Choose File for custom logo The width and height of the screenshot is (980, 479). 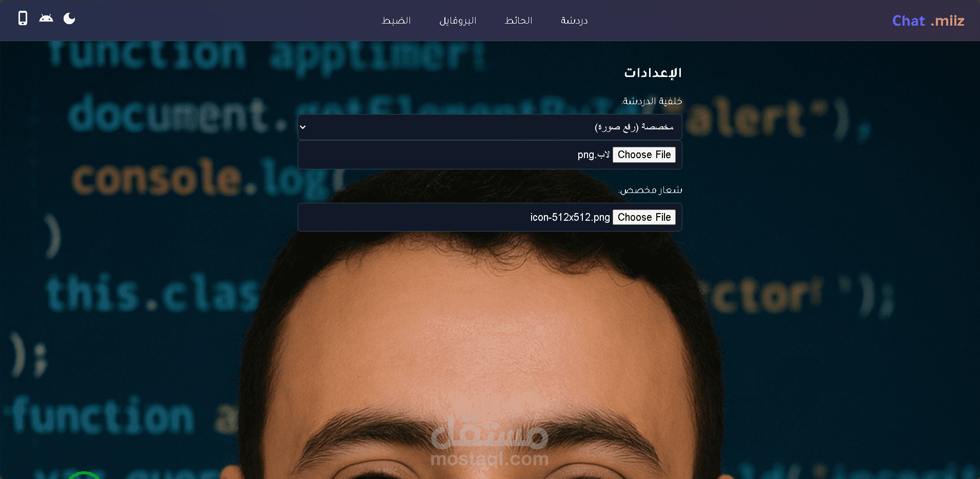[644, 217]
